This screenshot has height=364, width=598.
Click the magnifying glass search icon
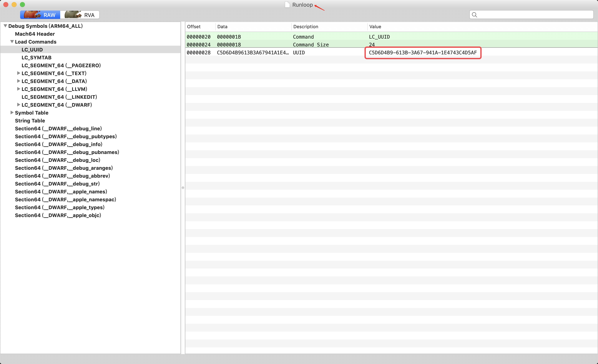474,15
